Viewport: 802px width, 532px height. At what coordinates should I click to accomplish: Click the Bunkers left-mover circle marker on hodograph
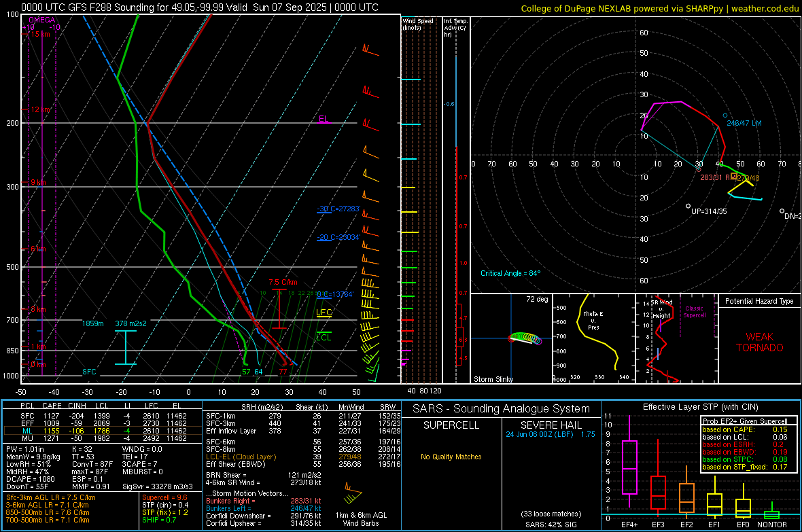click(725, 116)
